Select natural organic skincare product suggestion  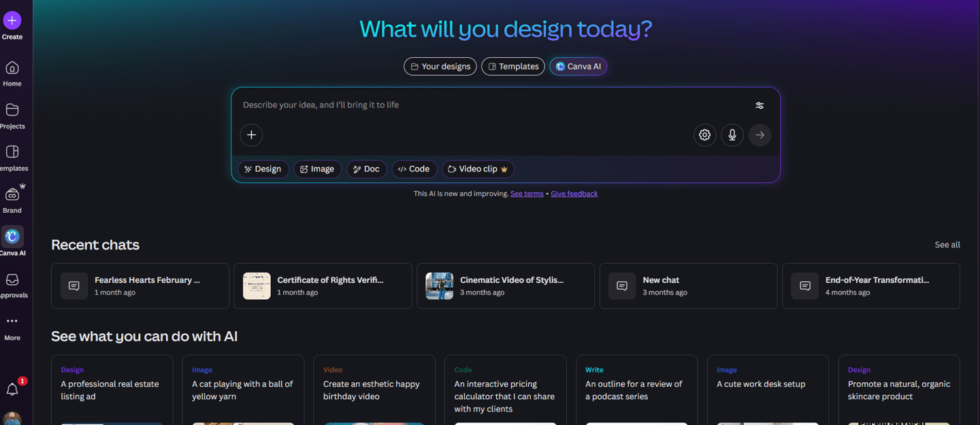(900, 390)
